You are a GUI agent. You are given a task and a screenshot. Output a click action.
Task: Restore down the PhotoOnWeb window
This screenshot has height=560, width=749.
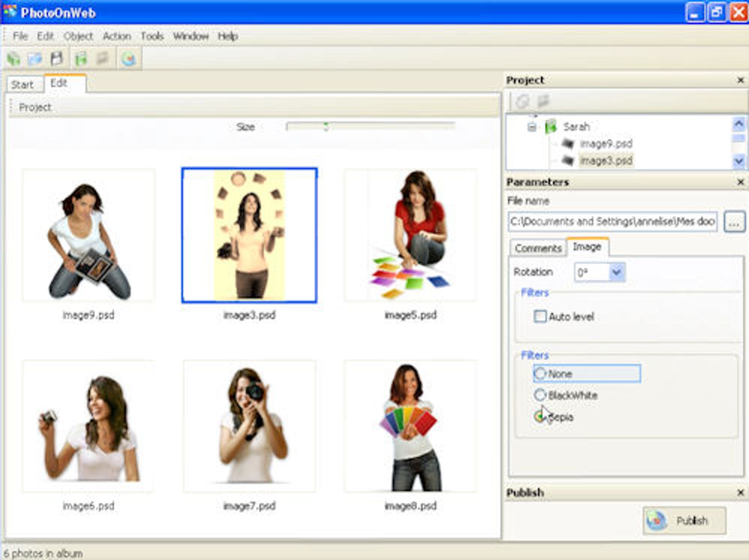point(717,12)
